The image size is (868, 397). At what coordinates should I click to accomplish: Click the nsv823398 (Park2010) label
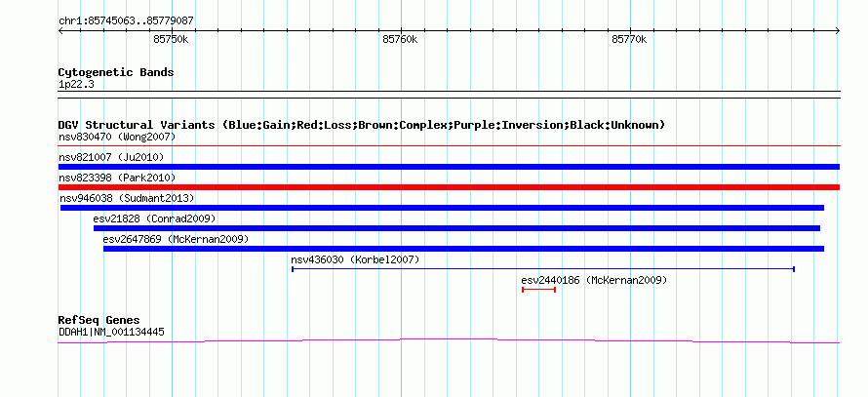point(117,178)
